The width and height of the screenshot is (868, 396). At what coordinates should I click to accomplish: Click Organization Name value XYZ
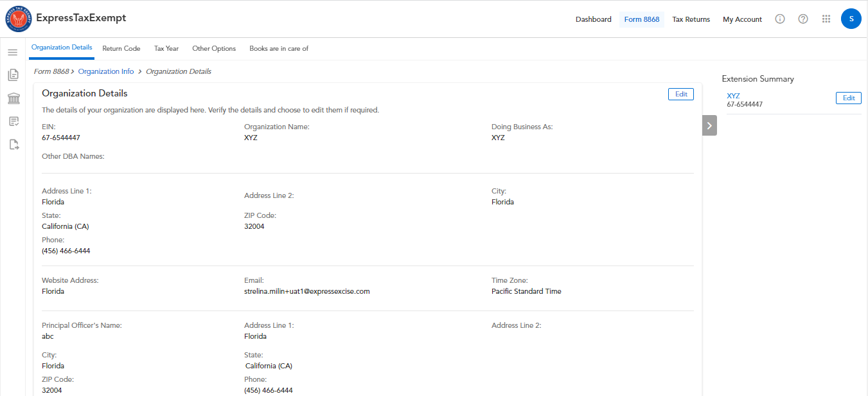coord(251,138)
